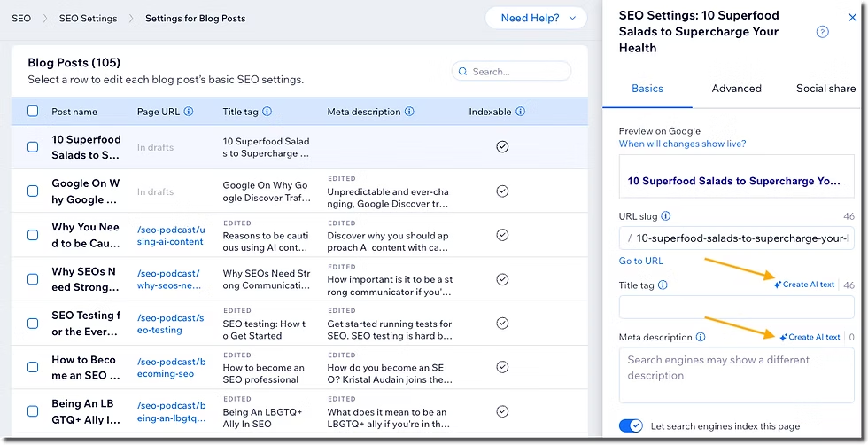
Task: Go to SEO breadcrumb
Action: pos(21,19)
